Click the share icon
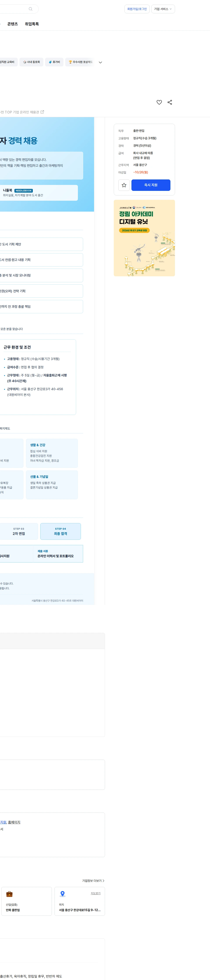This screenshot has height=980, width=210. tap(170, 102)
